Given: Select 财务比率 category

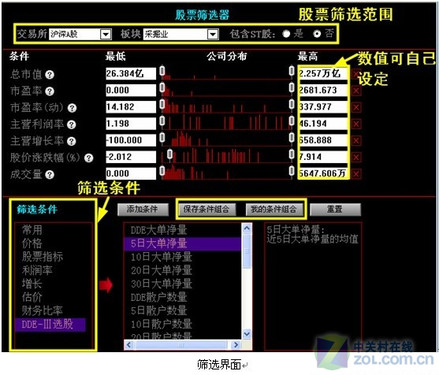Looking at the screenshot, I should coord(42,310).
